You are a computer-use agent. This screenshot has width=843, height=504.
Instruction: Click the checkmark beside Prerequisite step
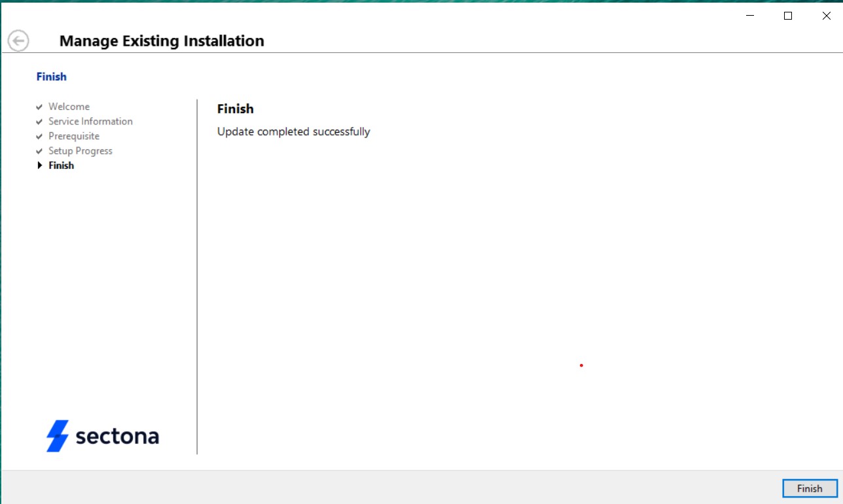click(39, 135)
